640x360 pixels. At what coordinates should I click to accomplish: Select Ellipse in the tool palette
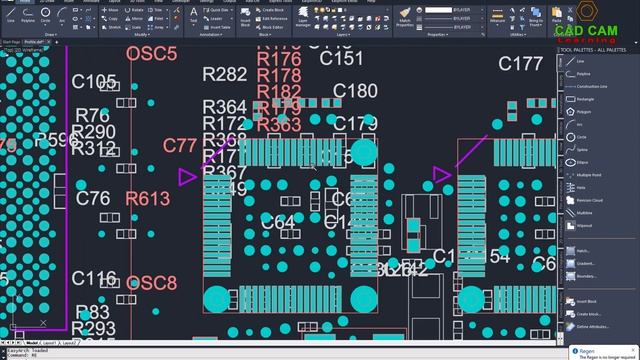click(577, 162)
